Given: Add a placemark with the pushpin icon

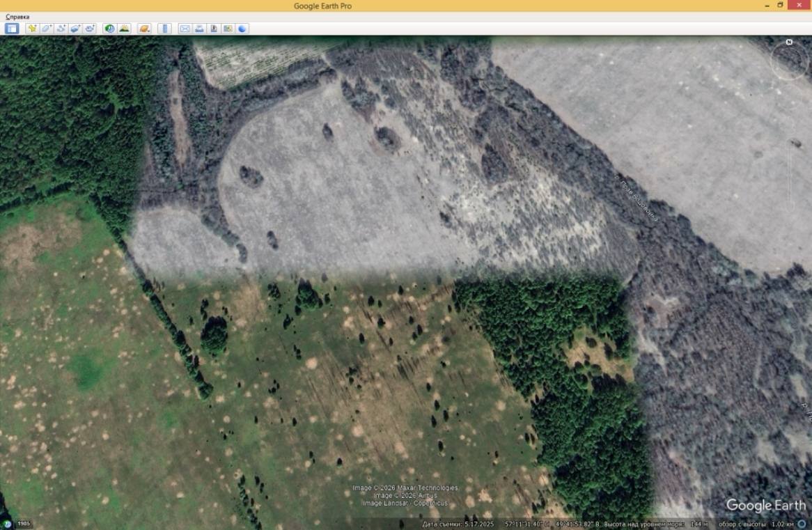Looking at the screenshot, I should click(x=31, y=29).
